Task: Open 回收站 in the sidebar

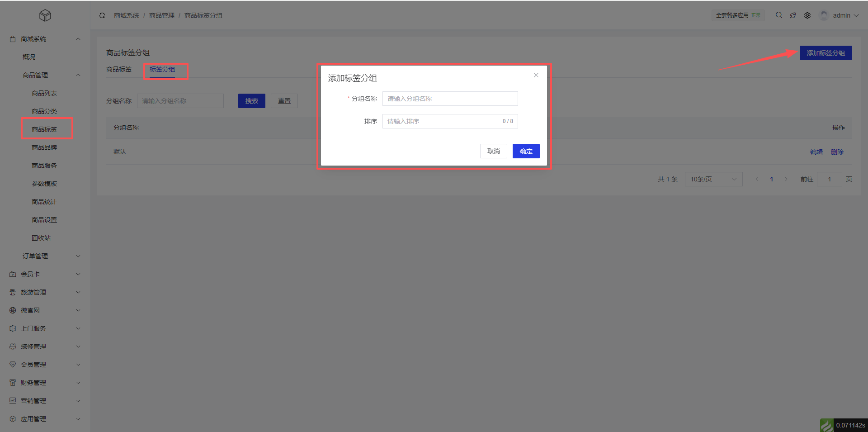Action: click(41, 238)
